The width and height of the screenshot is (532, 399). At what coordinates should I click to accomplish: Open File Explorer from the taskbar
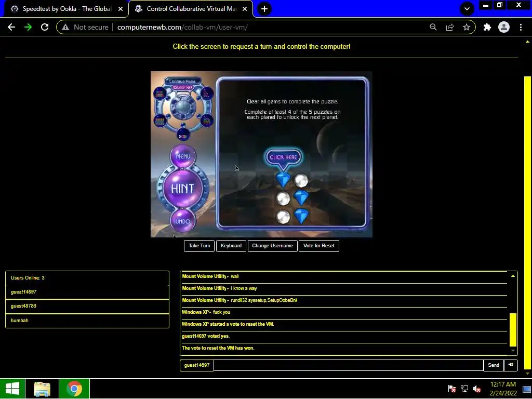[42, 389]
